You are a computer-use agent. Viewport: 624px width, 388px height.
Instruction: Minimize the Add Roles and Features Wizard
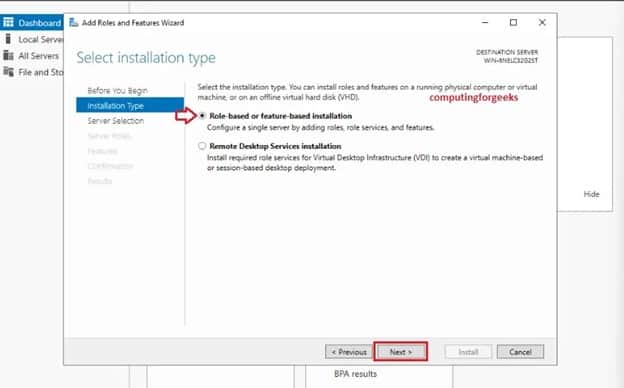485,23
